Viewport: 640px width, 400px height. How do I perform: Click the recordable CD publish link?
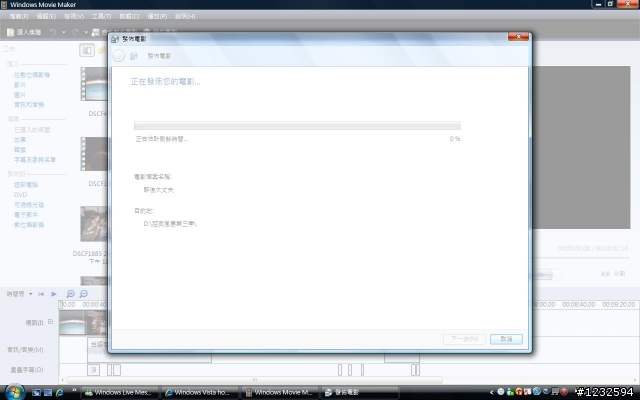click(29, 205)
